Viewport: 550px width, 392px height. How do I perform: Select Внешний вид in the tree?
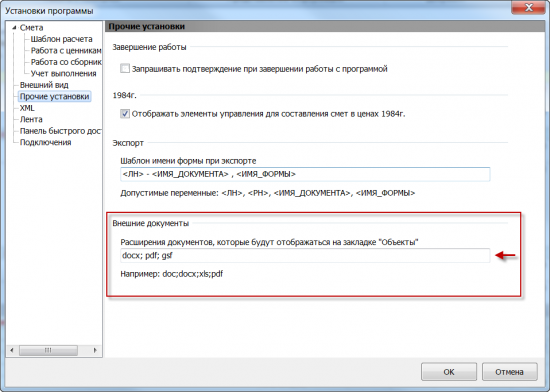coord(44,85)
